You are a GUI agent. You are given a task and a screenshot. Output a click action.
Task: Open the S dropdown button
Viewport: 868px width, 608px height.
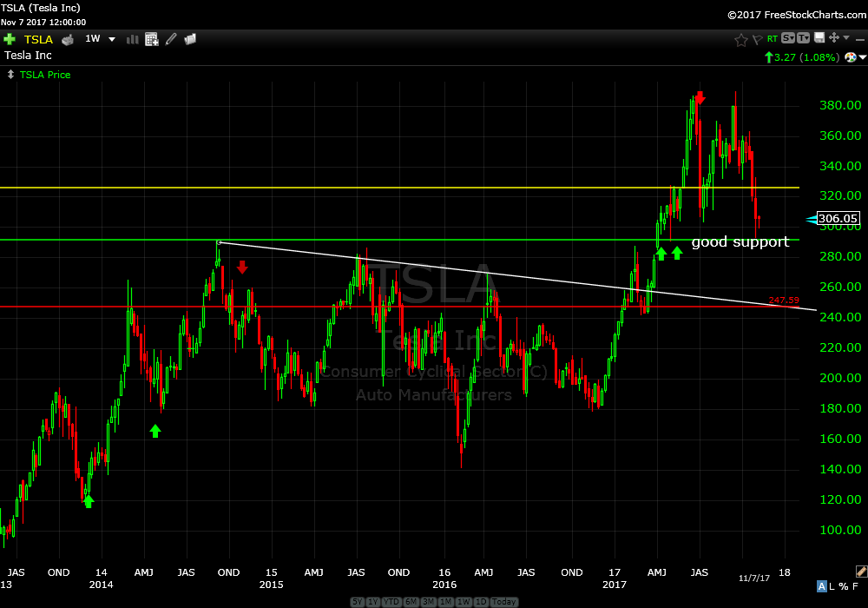[787, 38]
